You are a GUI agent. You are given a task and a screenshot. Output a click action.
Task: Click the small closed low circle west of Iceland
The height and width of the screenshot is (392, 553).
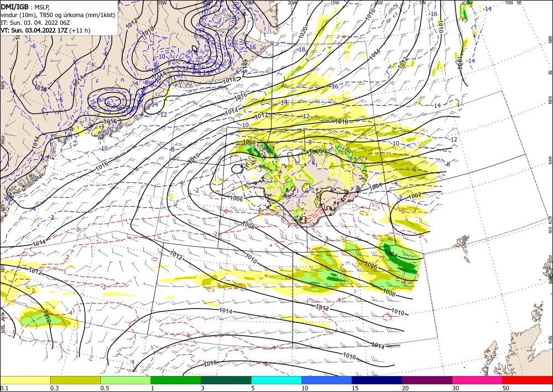coord(237,169)
